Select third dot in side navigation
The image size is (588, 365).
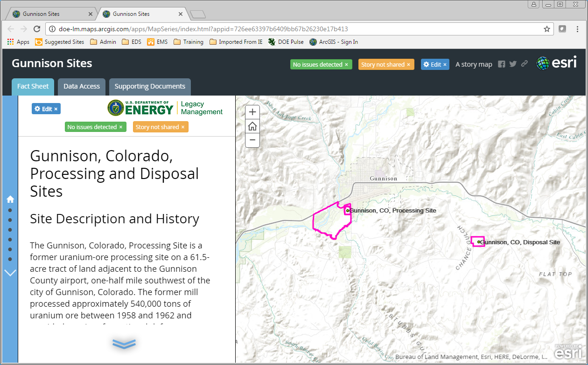(x=10, y=230)
